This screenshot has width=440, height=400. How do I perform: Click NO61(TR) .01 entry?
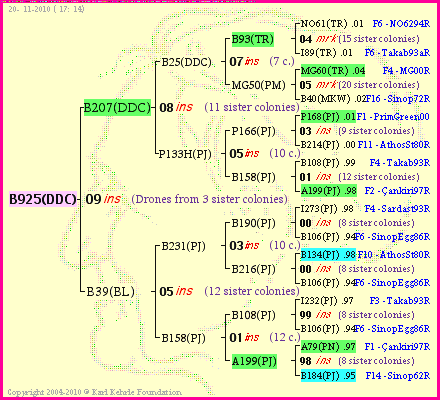pos(332,24)
